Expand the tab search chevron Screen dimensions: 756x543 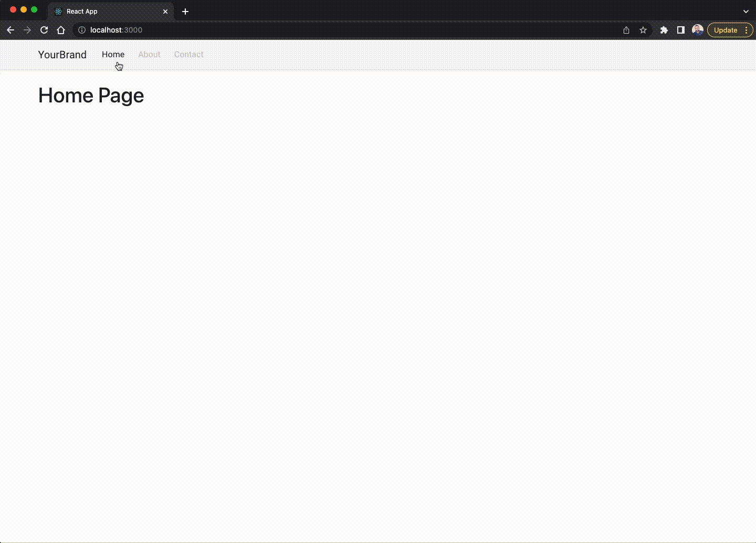pyautogui.click(x=745, y=11)
